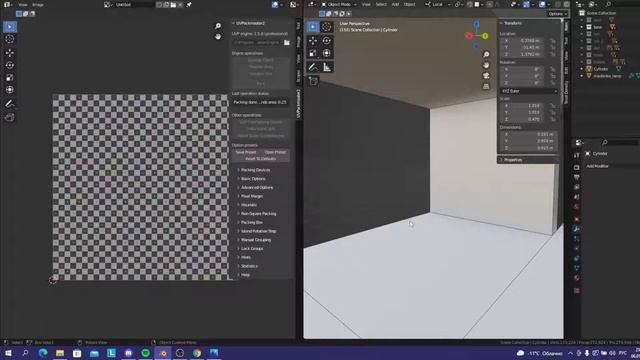Switch to the Scopes sidebar tab

pos(298,76)
